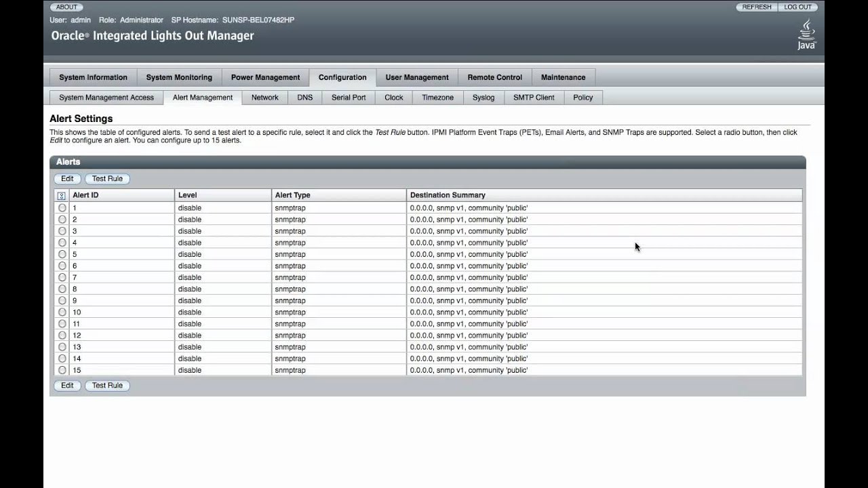Click the 'Alerts' panel title bar

click(x=428, y=162)
